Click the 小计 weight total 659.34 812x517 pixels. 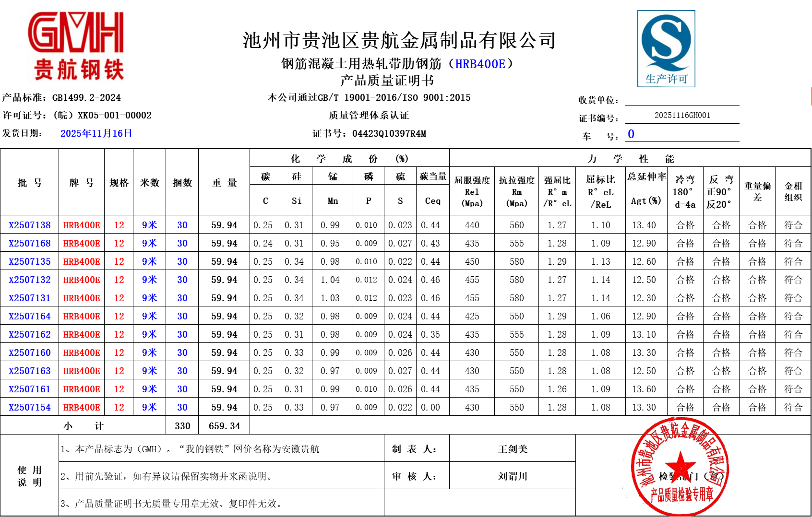click(224, 426)
